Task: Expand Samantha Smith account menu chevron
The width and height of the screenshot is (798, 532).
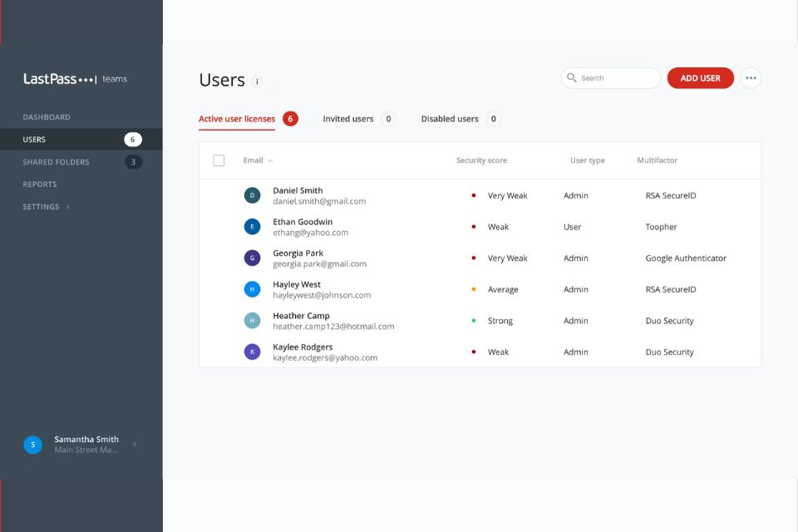Action: pyautogui.click(x=135, y=445)
